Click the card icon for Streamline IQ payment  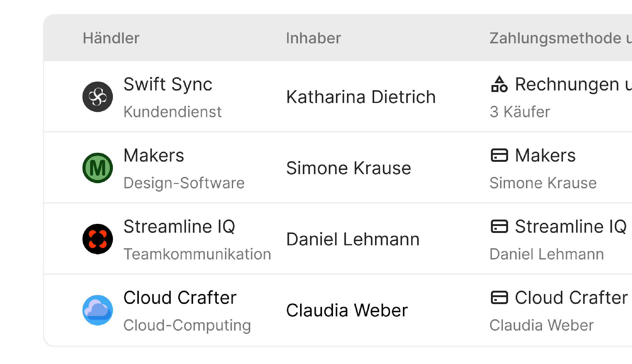[x=499, y=227]
